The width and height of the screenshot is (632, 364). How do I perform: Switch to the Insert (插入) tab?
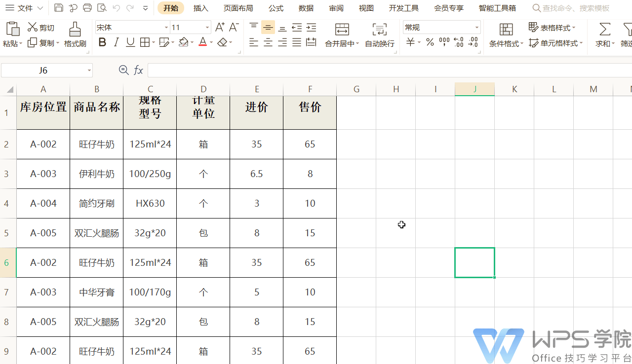coord(201,8)
